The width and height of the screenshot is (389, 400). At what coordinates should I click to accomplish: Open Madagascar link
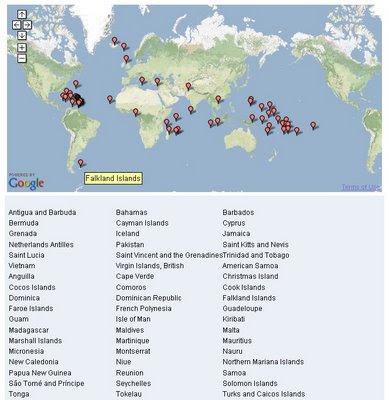tap(29, 330)
